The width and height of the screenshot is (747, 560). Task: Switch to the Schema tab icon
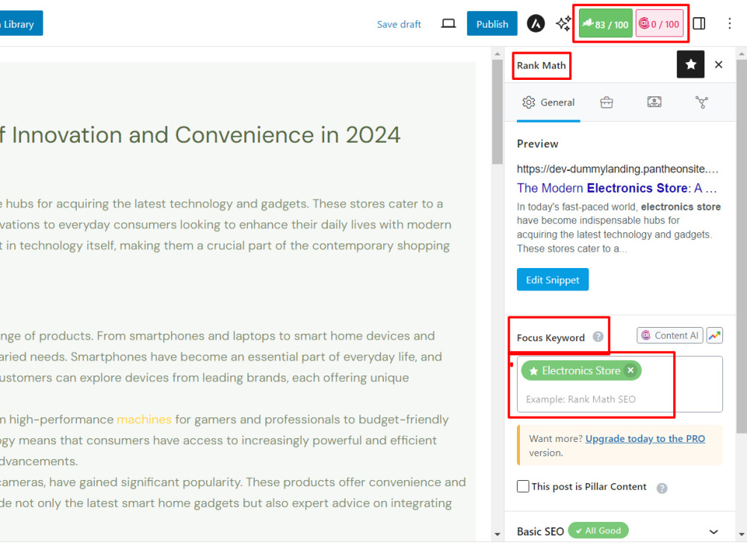point(654,102)
